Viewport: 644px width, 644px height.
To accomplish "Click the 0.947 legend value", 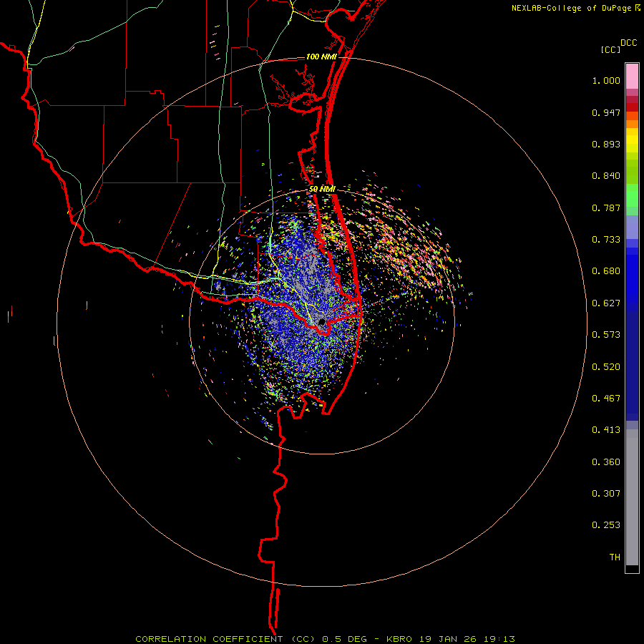I will [x=606, y=112].
